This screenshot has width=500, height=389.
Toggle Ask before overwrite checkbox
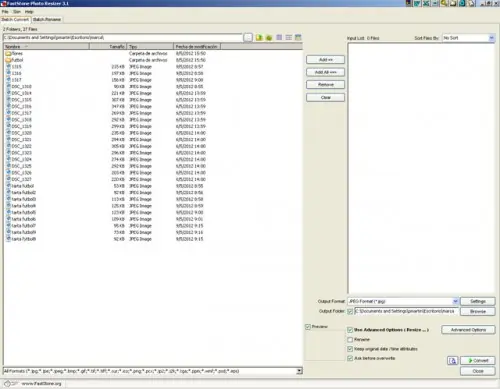pyautogui.click(x=350, y=358)
